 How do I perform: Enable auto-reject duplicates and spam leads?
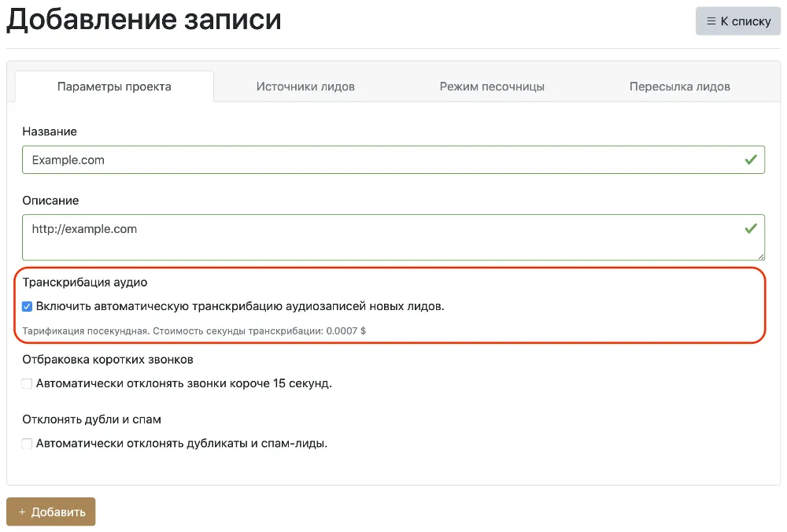tap(27, 444)
